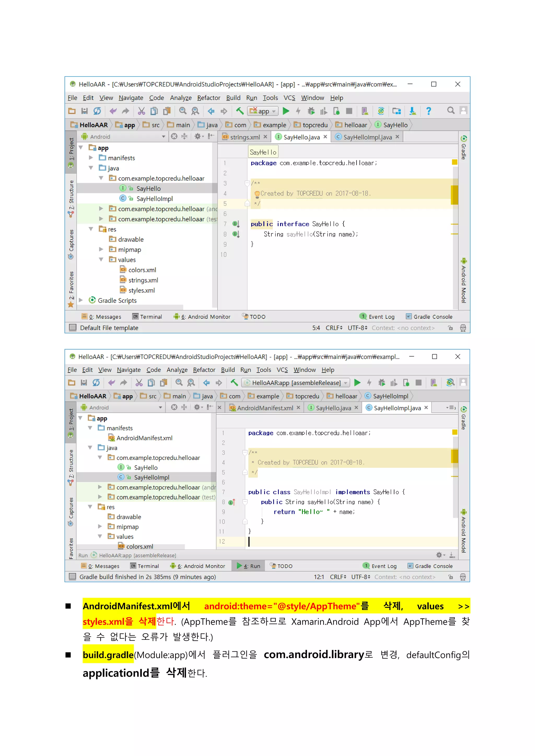Open Build menu in bottom window

click(228, 370)
